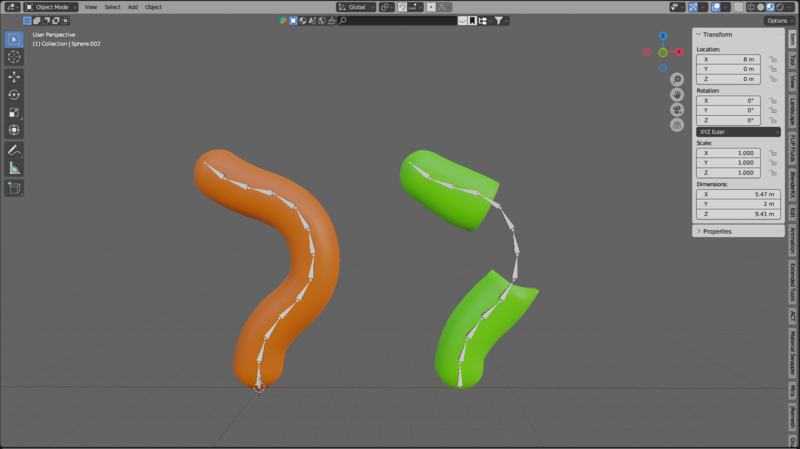Select the Add Cube tool

(14, 187)
